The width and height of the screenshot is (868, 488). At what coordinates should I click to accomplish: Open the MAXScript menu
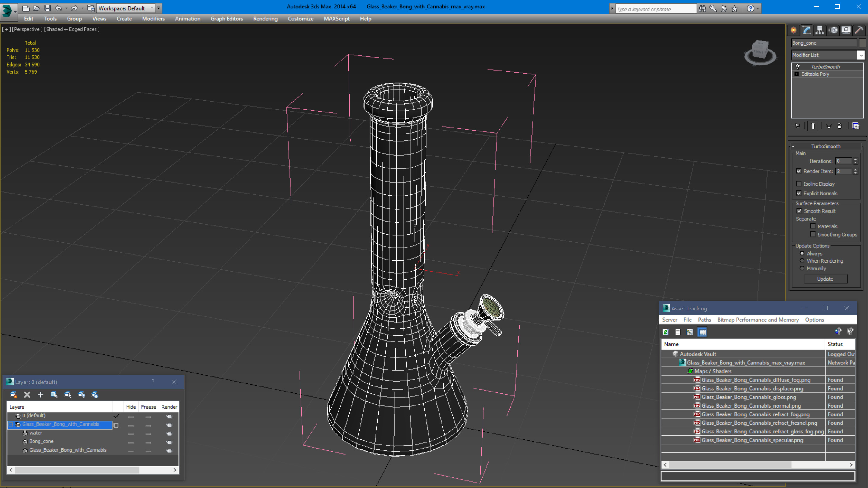tap(336, 19)
